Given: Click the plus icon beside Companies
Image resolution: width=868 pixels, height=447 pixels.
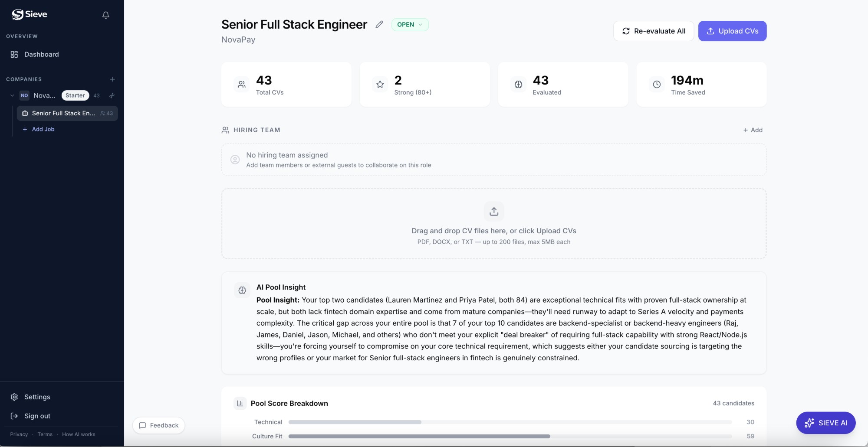Looking at the screenshot, I should (112, 79).
